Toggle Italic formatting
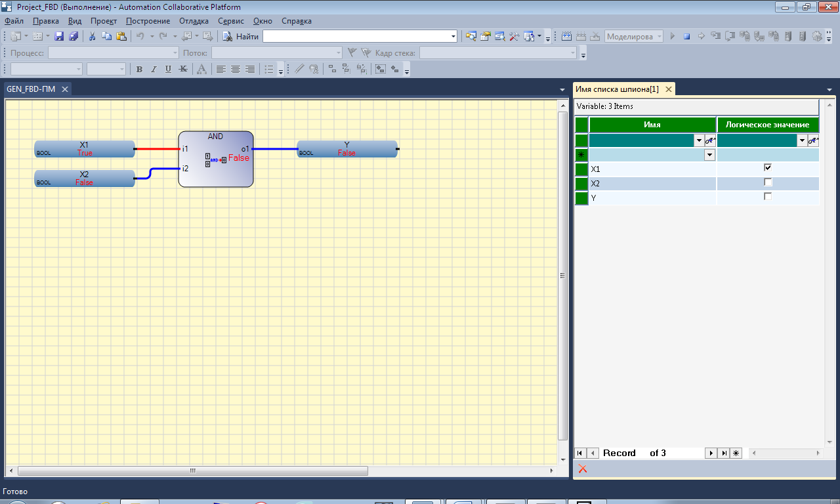Screen dimensions: 840x504 (154, 69)
